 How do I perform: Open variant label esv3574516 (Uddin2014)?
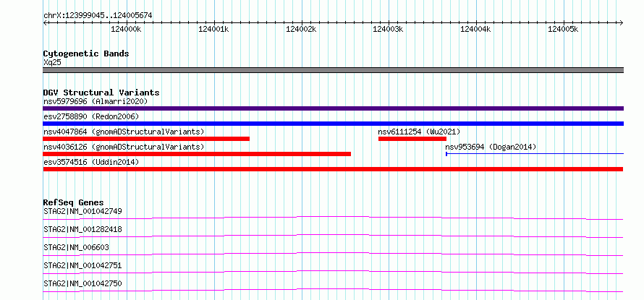pyautogui.click(x=91, y=162)
